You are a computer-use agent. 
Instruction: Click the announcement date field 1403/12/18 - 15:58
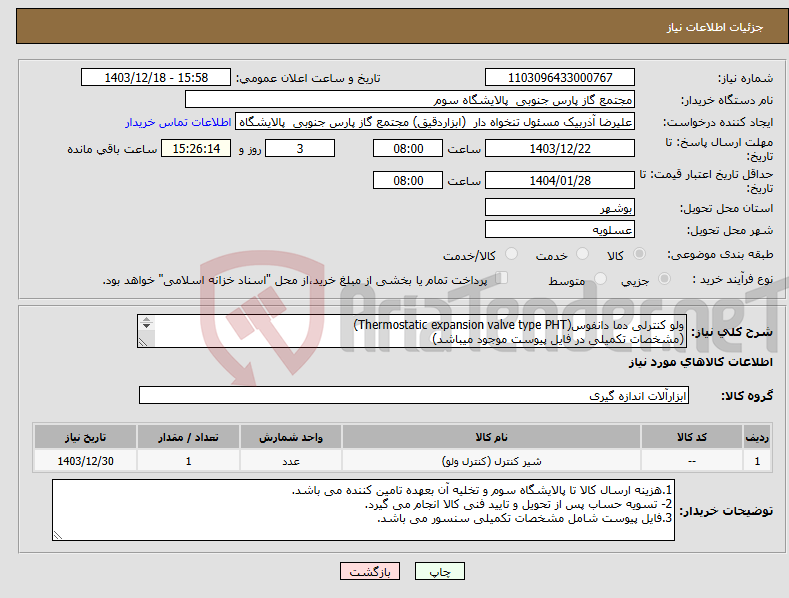(x=156, y=78)
